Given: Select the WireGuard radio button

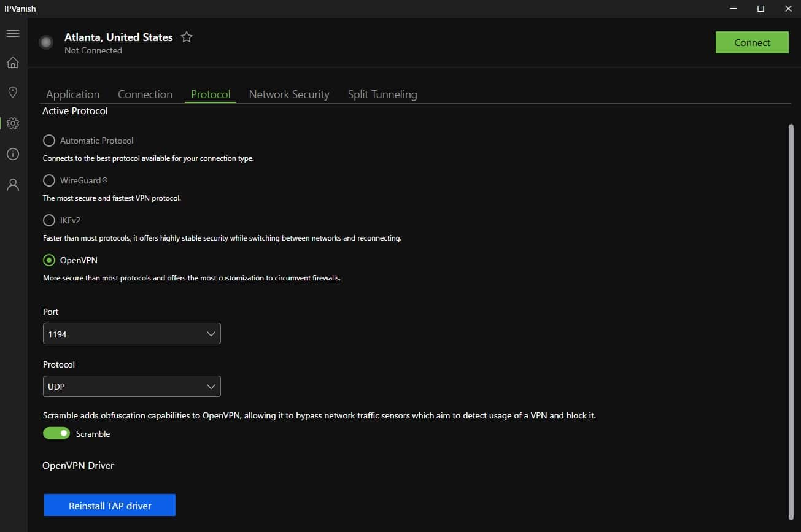Looking at the screenshot, I should coord(49,180).
